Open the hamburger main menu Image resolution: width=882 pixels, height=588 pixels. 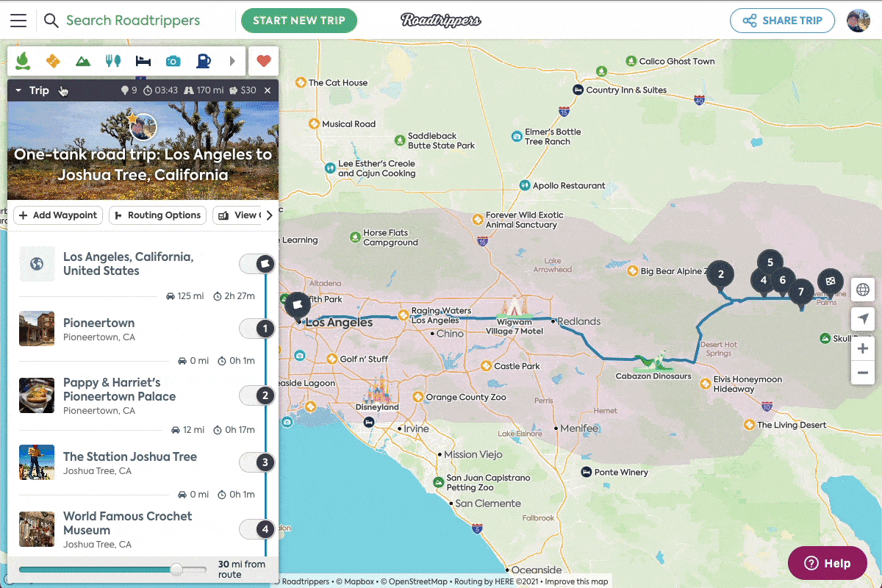(x=18, y=21)
